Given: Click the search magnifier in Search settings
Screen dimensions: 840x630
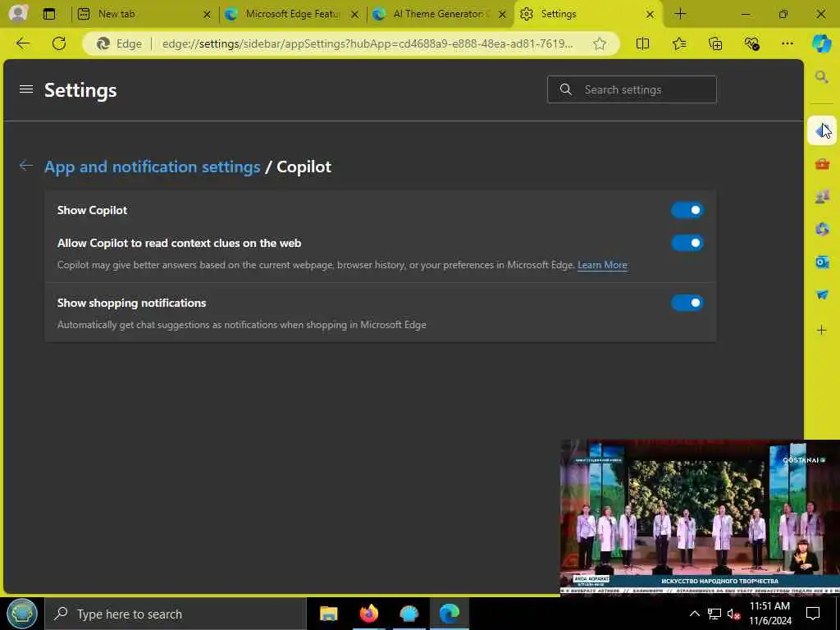Looking at the screenshot, I should 566,89.
